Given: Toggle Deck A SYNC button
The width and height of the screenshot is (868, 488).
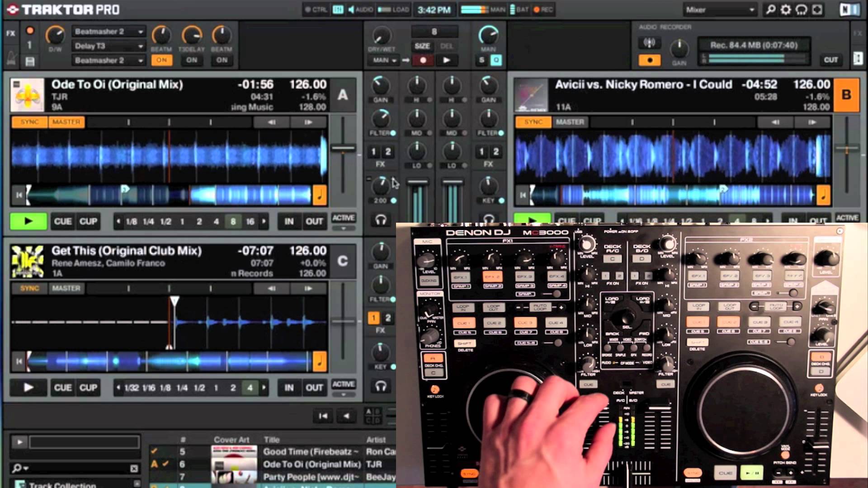Looking at the screenshot, I should click(x=29, y=122).
